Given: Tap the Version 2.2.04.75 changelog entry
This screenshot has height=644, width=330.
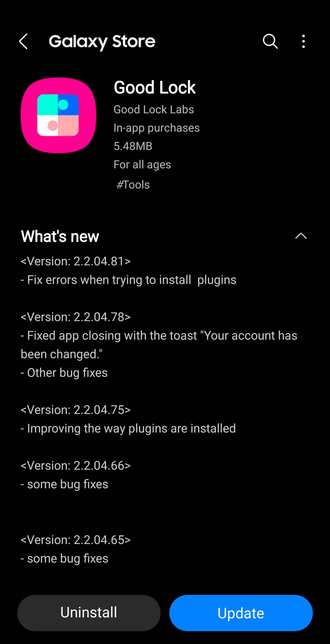Looking at the screenshot, I should pyautogui.click(x=76, y=410).
